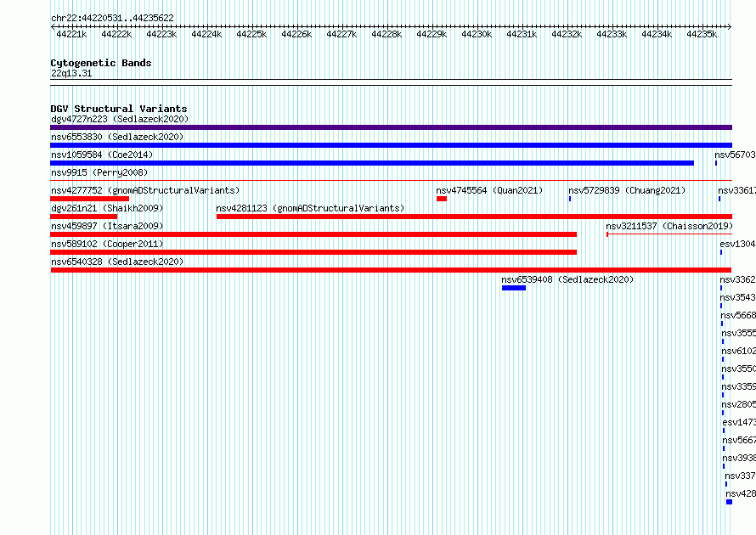This screenshot has width=756, height=535.
Task: Click the DGV Structural Variants track title
Action: pyautogui.click(x=119, y=109)
